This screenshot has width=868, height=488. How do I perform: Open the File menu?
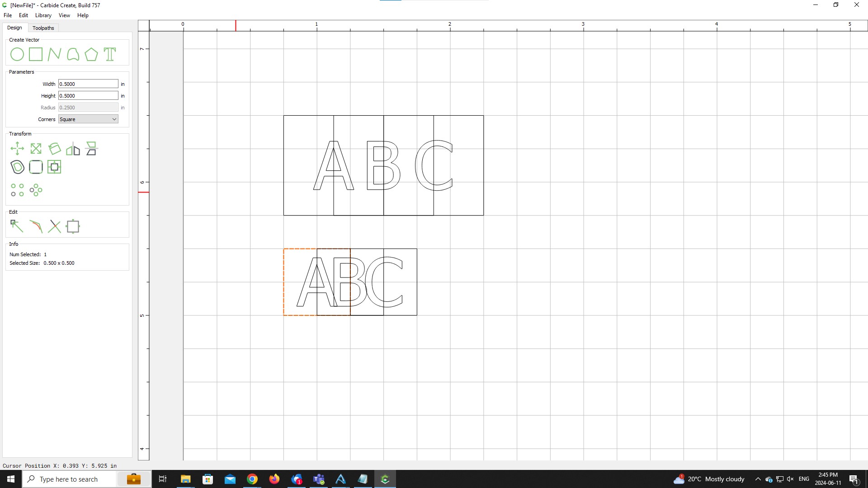tap(8, 15)
